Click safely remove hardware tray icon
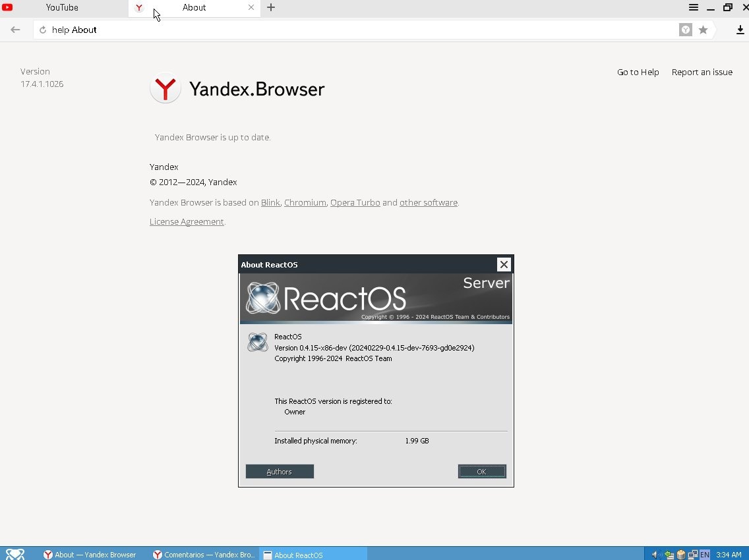 tap(669, 555)
